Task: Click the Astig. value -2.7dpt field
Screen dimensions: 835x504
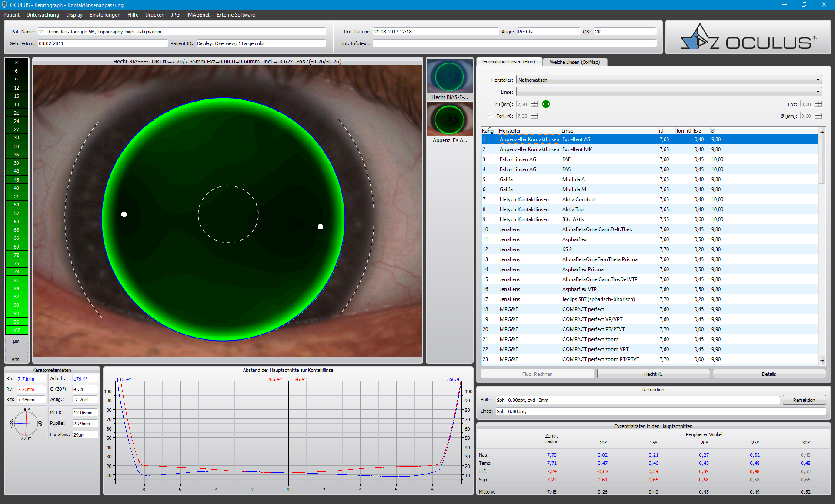Action: tap(85, 400)
